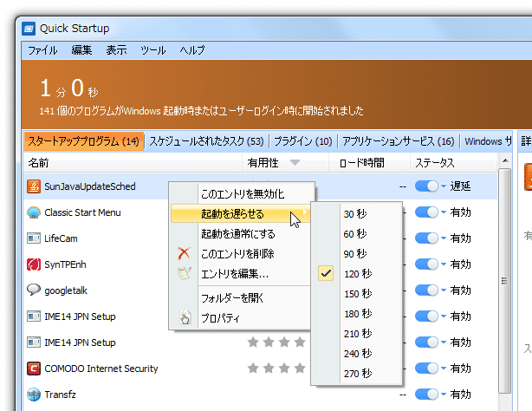Open the status dropdown arrow for LifeCam
532x411 pixels.
(x=444, y=238)
